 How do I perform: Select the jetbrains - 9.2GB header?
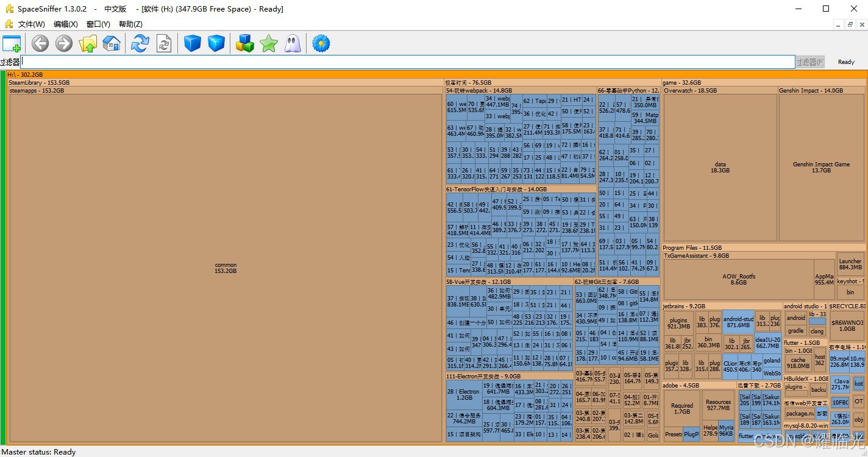point(722,306)
